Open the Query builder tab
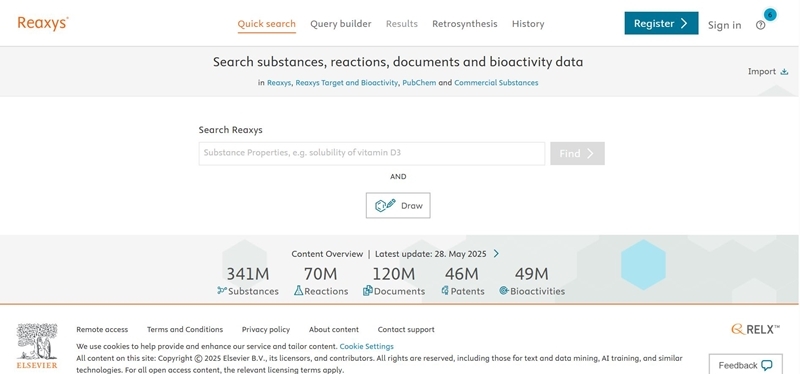 tap(341, 23)
